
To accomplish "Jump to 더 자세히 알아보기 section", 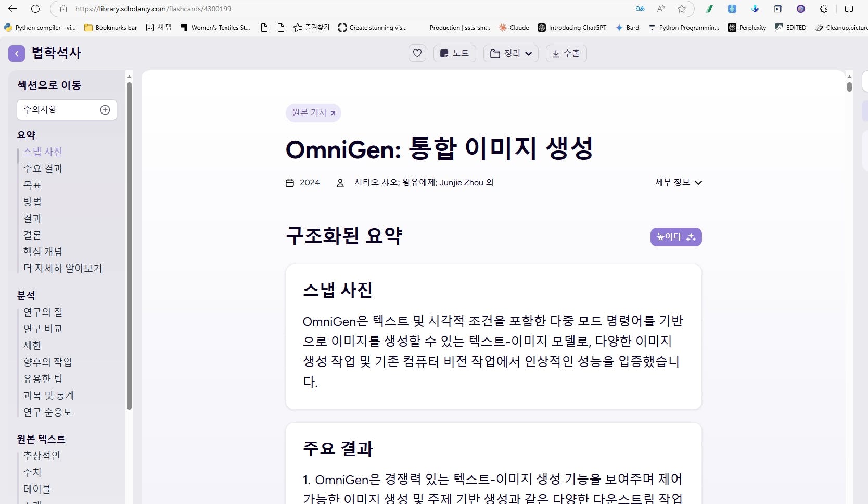I will 62,268.
